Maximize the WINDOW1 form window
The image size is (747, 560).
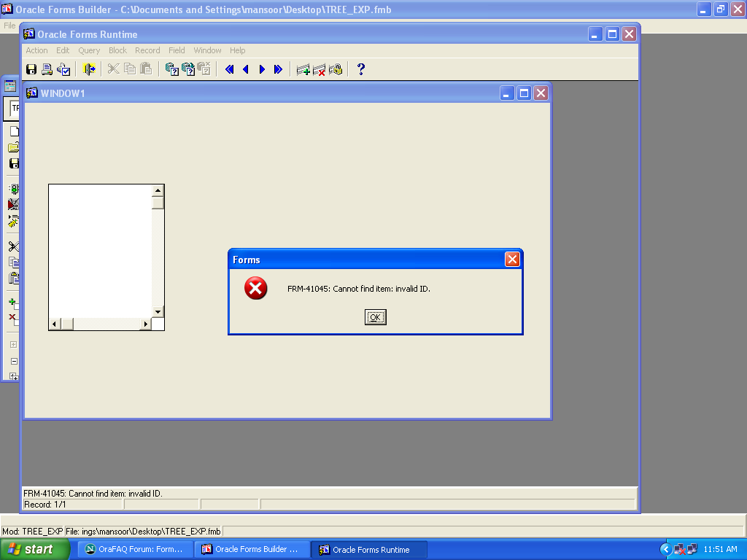pos(524,93)
